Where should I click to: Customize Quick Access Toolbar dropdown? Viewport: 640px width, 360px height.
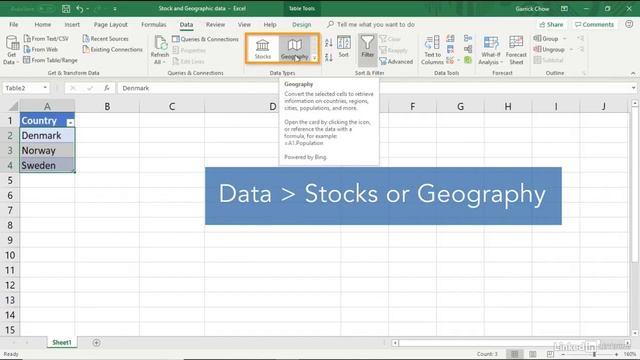click(115, 9)
